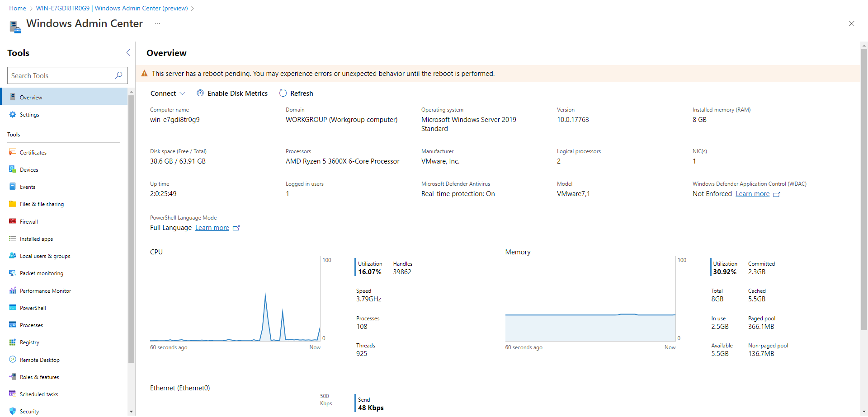
Task: Click the up time value 2:0:25:49
Action: pyautogui.click(x=163, y=194)
